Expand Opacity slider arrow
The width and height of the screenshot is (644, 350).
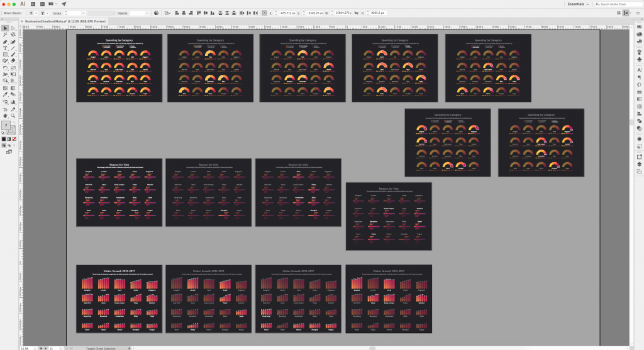click(147, 13)
